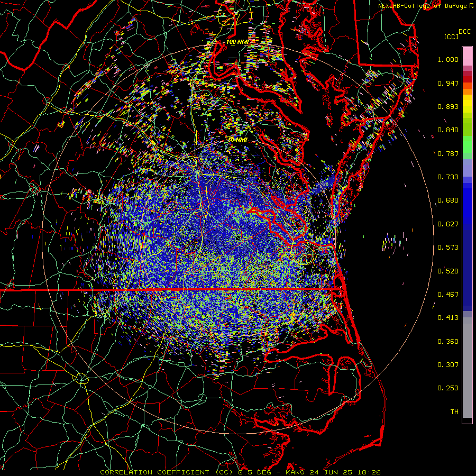Click the 24 JUN 25 10:26 timestamp
The height and width of the screenshot is (476, 476).
click(x=345, y=472)
